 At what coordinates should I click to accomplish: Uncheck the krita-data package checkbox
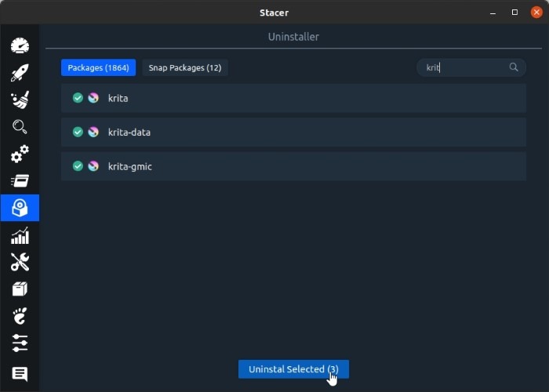click(x=78, y=132)
